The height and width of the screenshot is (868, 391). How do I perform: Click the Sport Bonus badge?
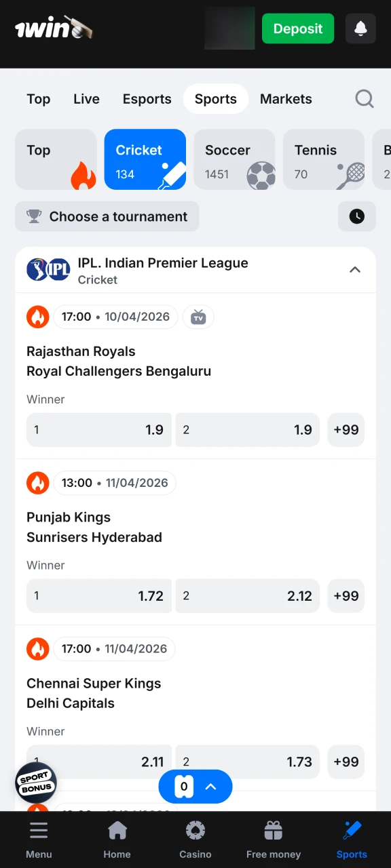click(35, 783)
